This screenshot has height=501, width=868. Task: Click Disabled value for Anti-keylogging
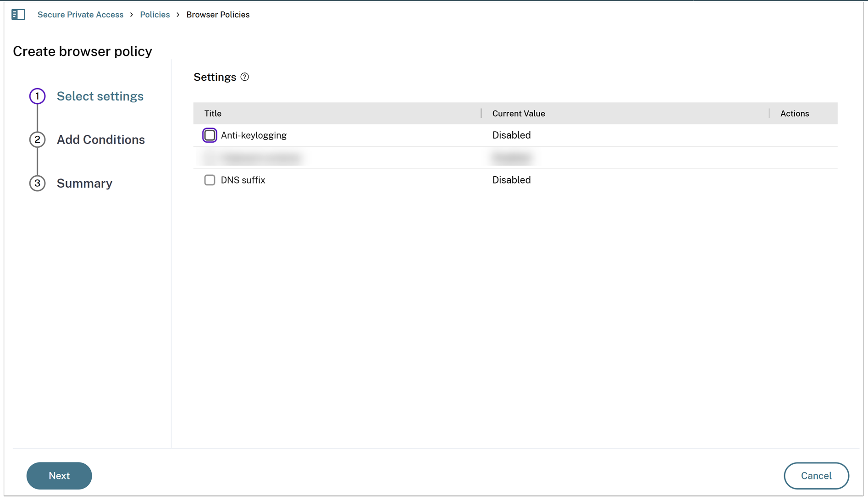point(512,135)
